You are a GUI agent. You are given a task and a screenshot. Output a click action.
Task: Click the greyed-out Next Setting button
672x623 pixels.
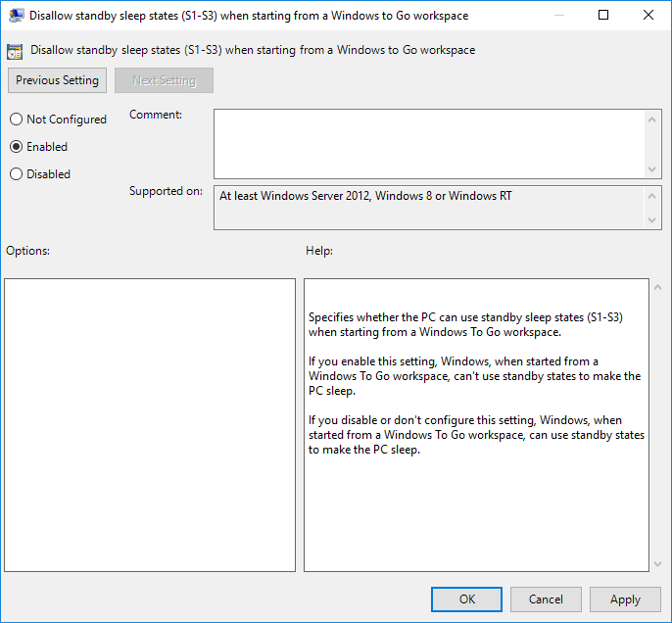pos(164,80)
